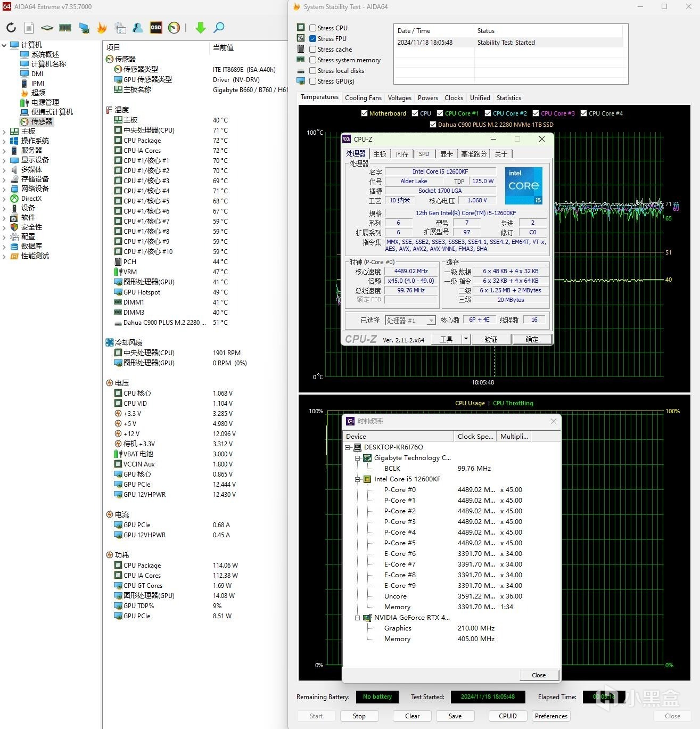Expand the 主板 tree node
Image resolution: width=700 pixels, height=729 pixels.
(x=4, y=132)
